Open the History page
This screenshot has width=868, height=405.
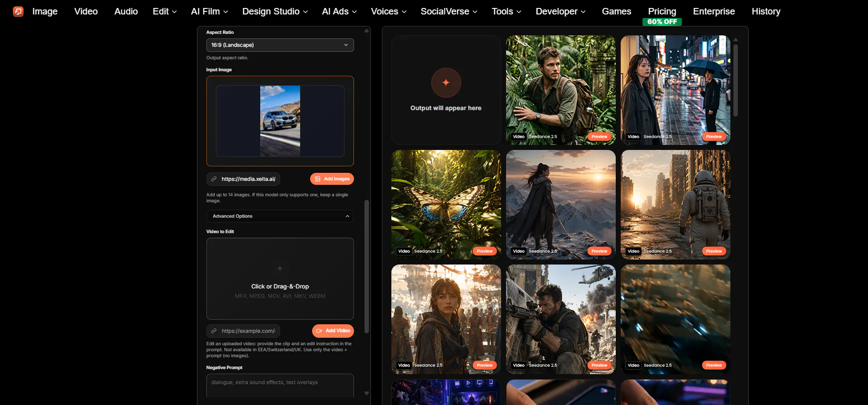click(x=766, y=11)
